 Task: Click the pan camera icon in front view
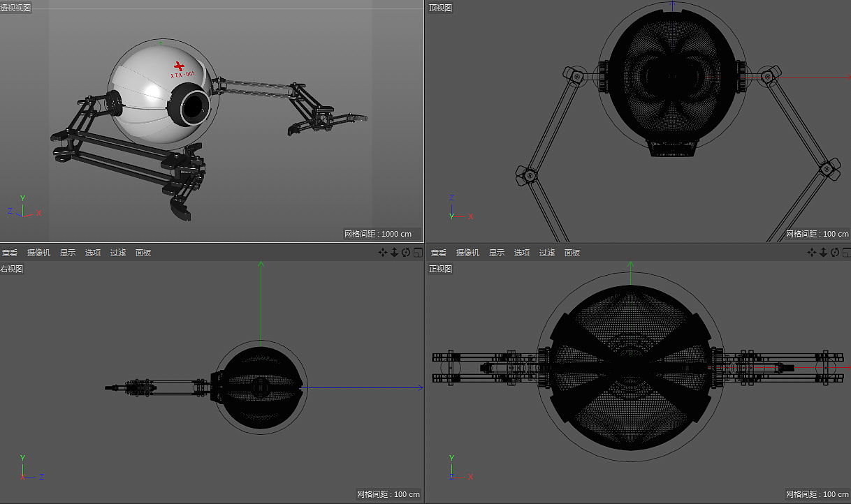811,253
